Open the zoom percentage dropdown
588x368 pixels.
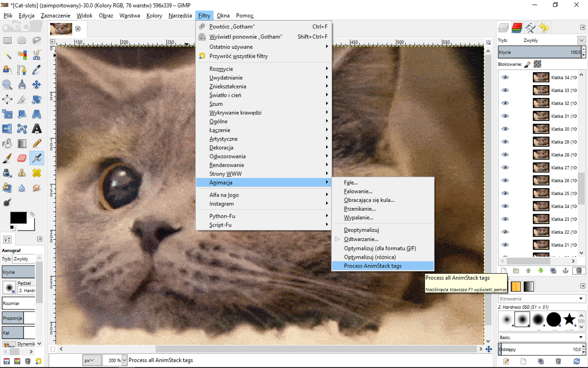[x=124, y=360]
